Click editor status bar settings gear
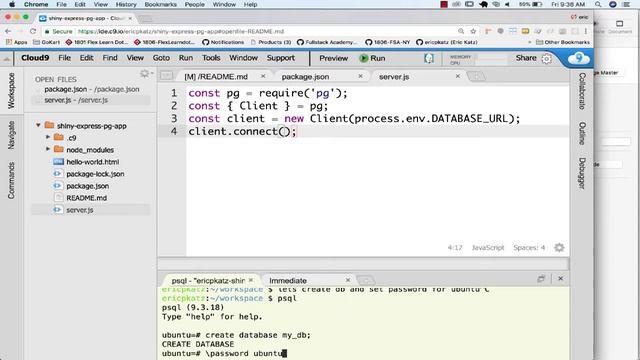The width and height of the screenshot is (640, 360). 559,247
